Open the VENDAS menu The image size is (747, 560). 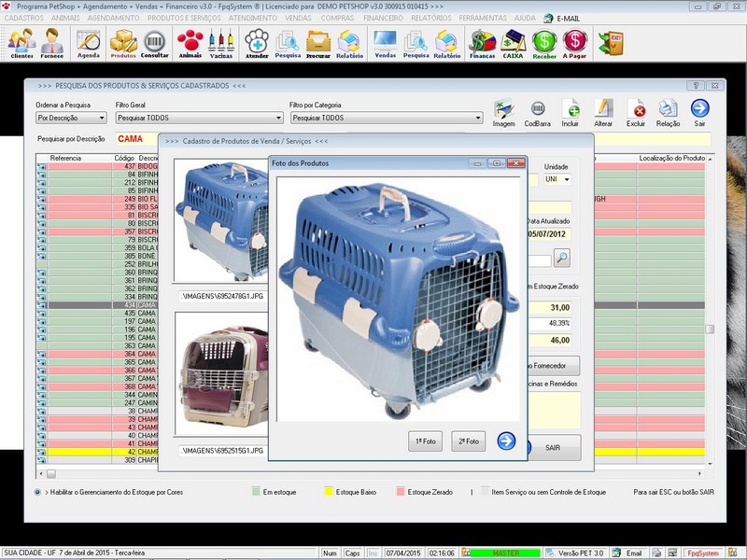pyautogui.click(x=298, y=18)
